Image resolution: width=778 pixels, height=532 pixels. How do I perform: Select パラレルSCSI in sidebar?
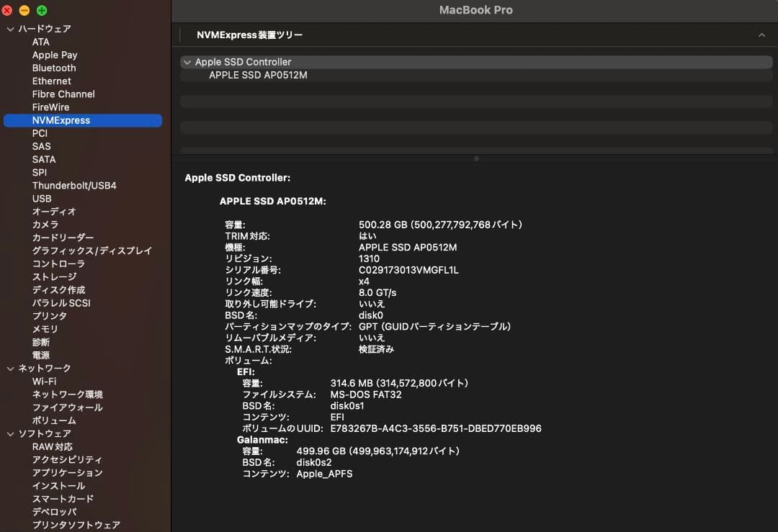(x=61, y=303)
